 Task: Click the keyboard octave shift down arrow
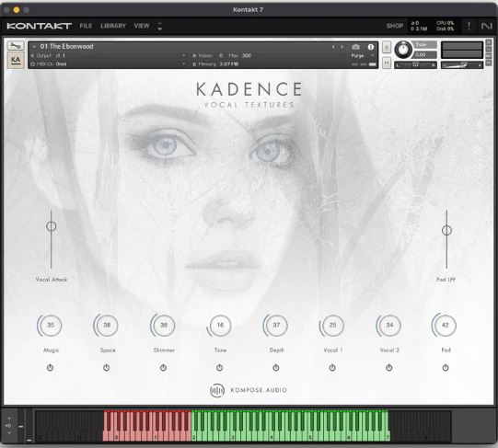coord(9,432)
